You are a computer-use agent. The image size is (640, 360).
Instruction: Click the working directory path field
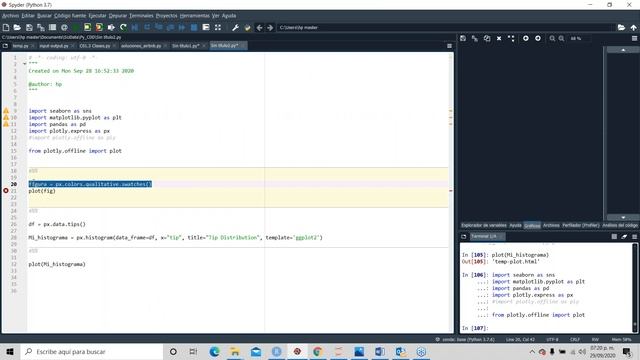tap(446, 27)
